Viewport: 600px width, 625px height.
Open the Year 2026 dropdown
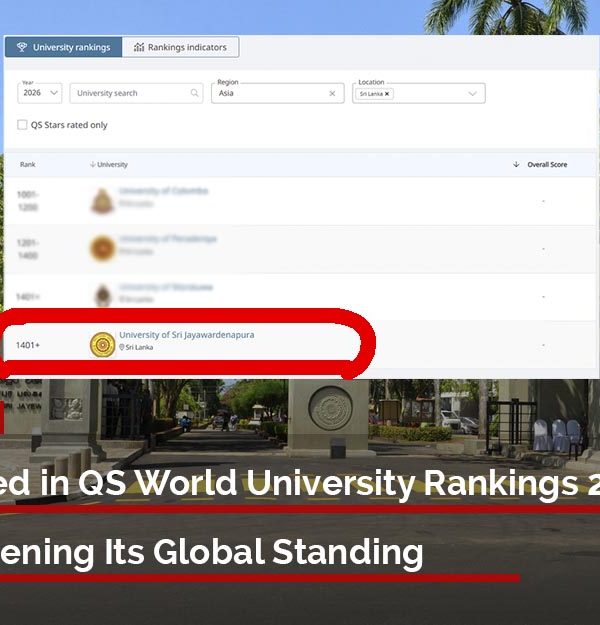(40, 93)
